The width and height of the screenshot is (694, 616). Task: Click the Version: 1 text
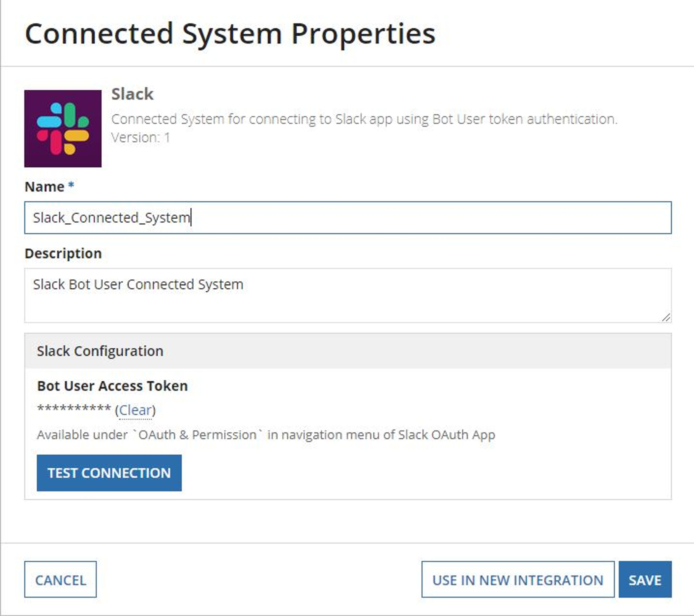tap(141, 138)
